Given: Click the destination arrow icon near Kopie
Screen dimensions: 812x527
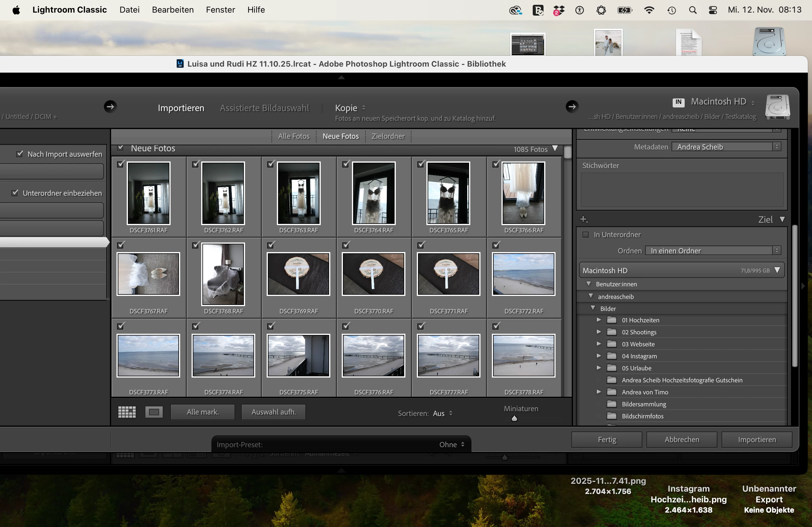Looking at the screenshot, I should [572, 107].
